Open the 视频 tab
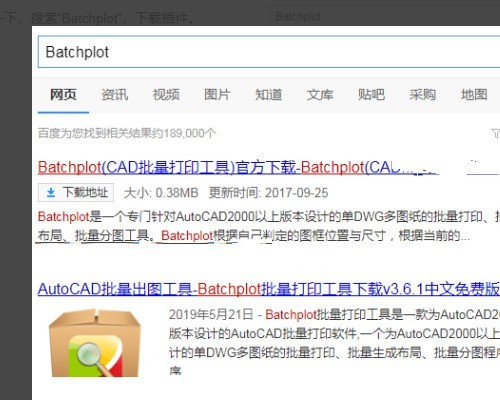The height and width of the screenshot is (400, 500). [x=166, y=95]
